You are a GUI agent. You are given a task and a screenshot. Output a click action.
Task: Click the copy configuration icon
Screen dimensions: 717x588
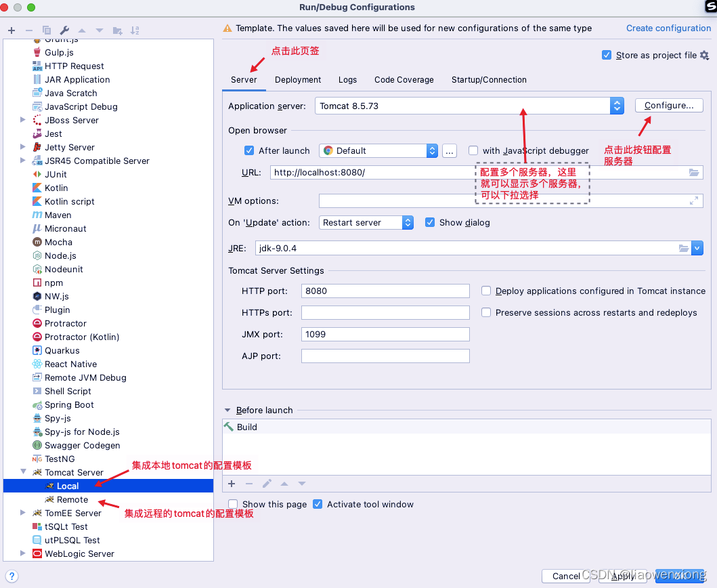point(47,30)
